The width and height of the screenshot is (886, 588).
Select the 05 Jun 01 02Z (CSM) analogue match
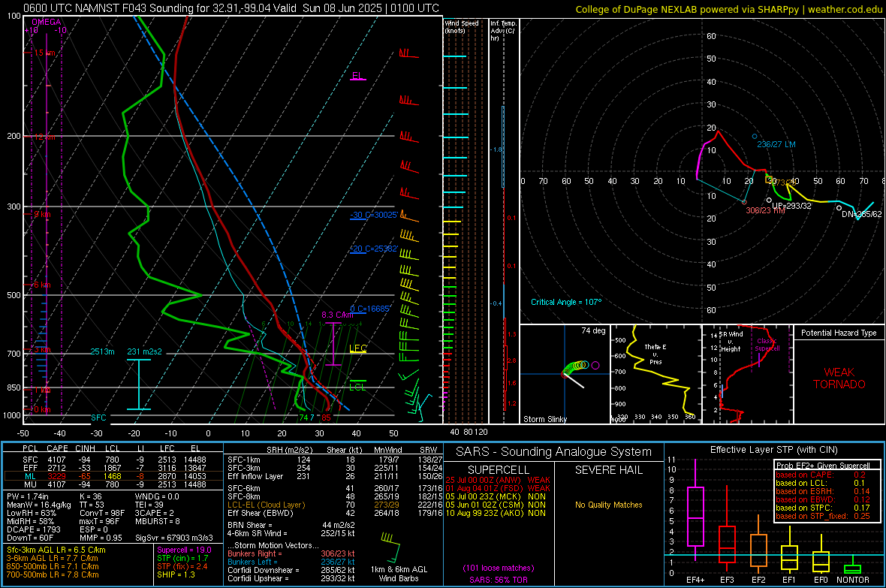click(496, 505)
